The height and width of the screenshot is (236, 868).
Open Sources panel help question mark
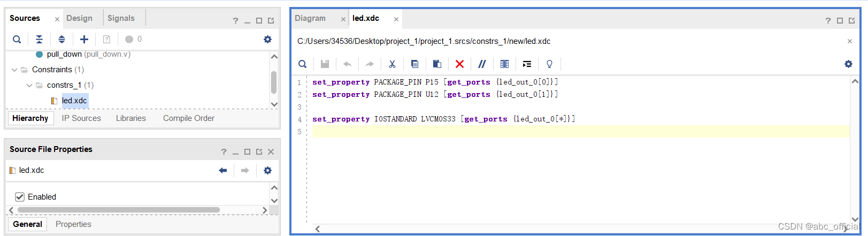pos(235,21)
